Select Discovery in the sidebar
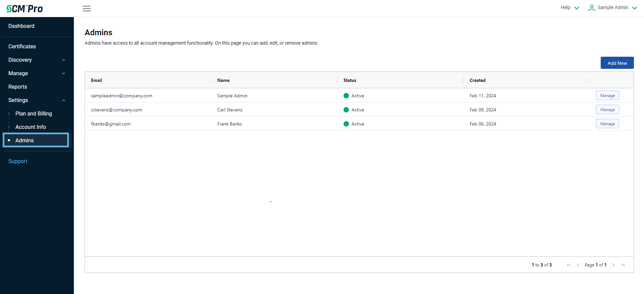This screenshot has height=294, width=644. (x=20, y=60)
